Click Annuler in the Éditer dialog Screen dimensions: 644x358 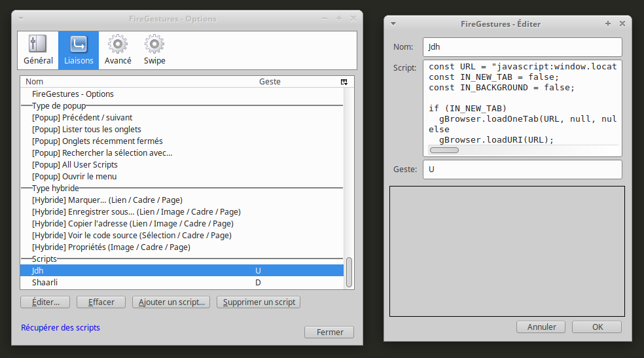click(541, 327)
